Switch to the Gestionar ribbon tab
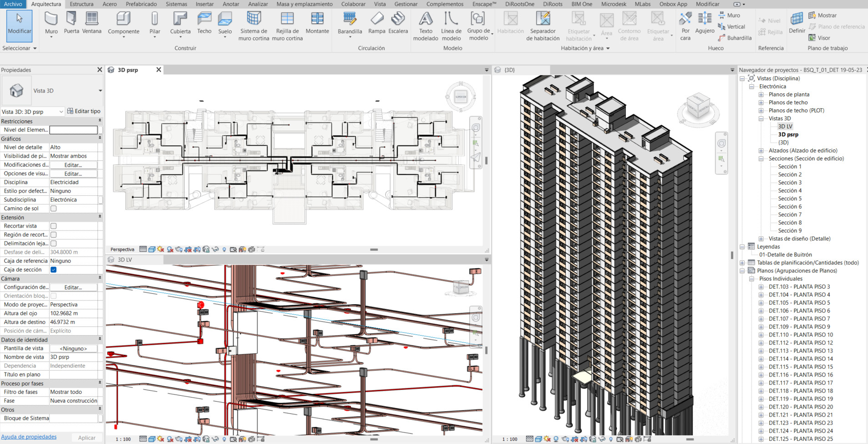This screenshot has width=868, height=444. pos(406,4)
